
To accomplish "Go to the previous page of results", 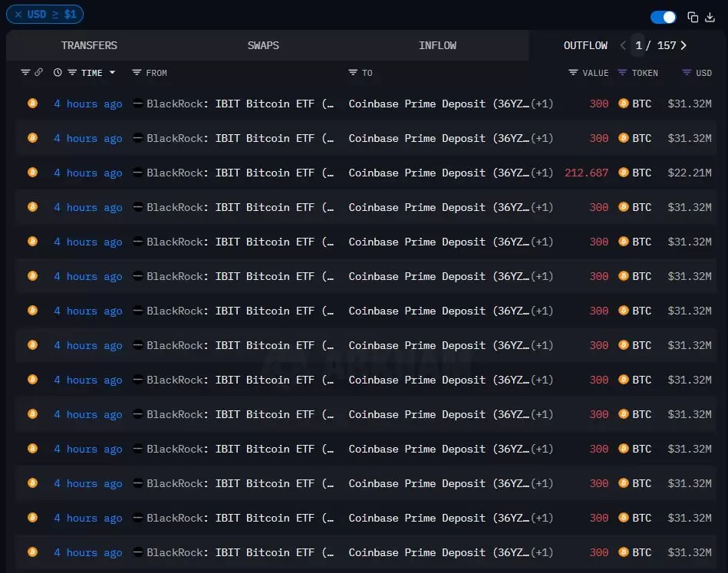I will pos(623,45).
